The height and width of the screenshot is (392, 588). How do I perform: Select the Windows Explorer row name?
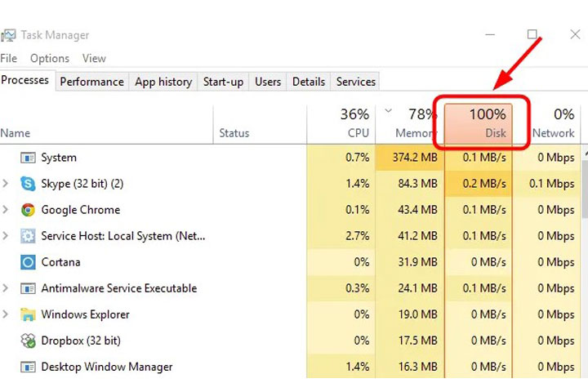click(85, 314)
